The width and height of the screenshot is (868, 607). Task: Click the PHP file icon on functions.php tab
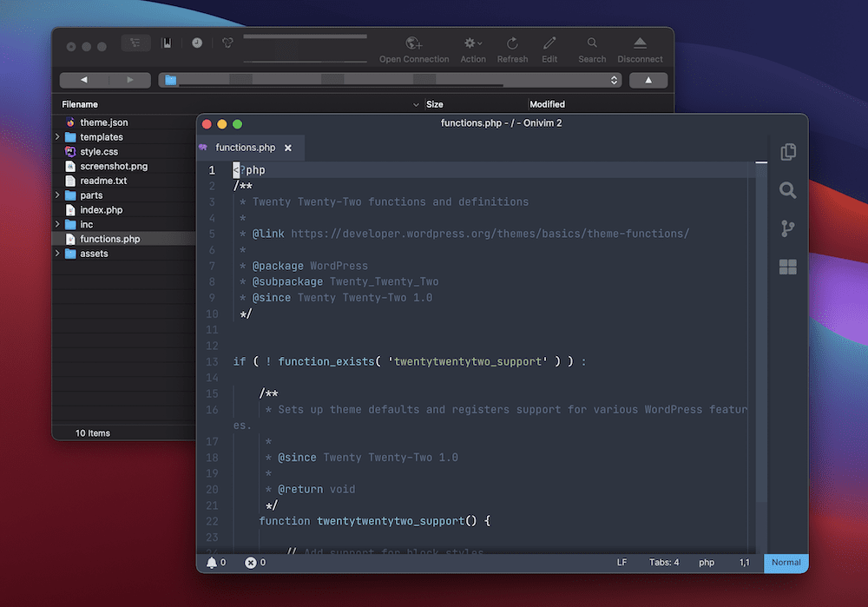[x=204, y=148]
